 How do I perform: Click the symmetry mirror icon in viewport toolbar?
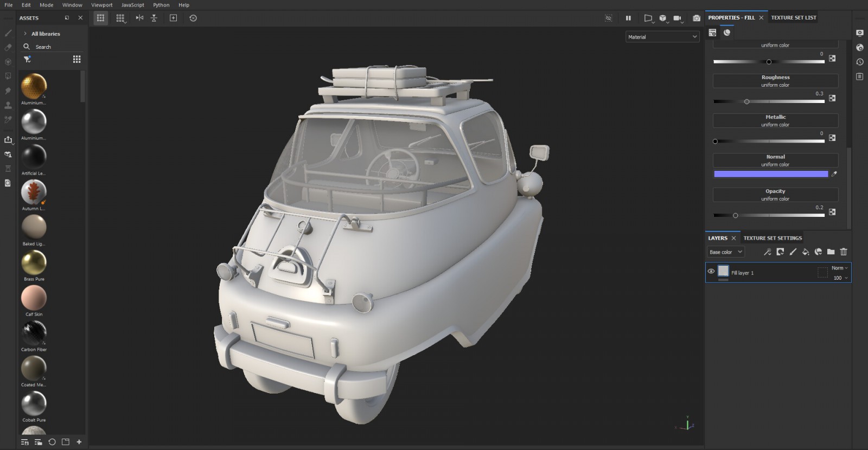pos(139,18)
